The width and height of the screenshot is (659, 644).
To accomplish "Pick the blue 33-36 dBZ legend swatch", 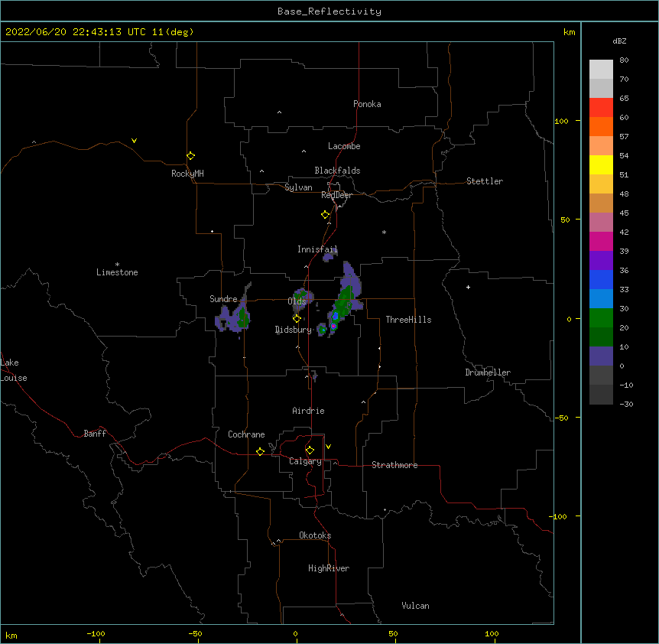I will tap(601, 279).
